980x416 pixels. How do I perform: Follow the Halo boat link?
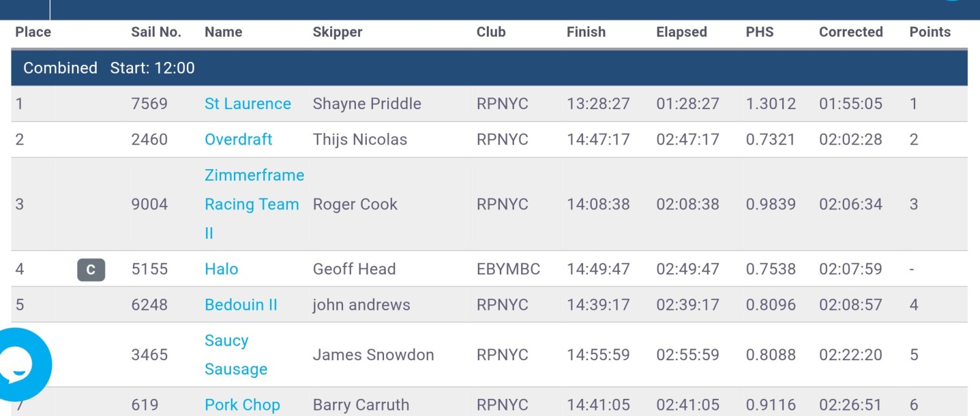[x=221, y=269]
